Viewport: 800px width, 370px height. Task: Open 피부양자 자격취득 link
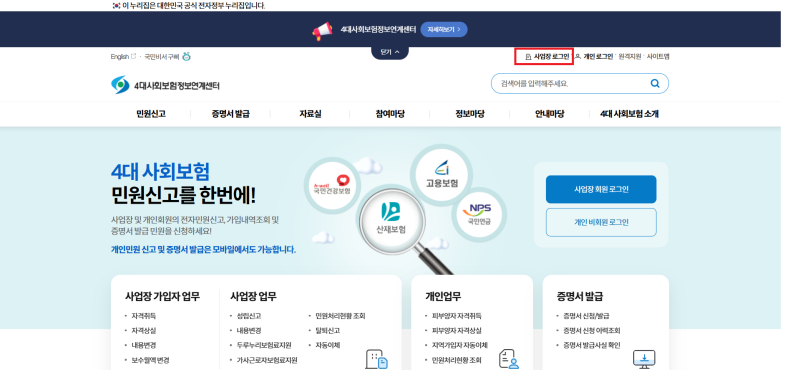pyautogui.click(x=457, y=316)
